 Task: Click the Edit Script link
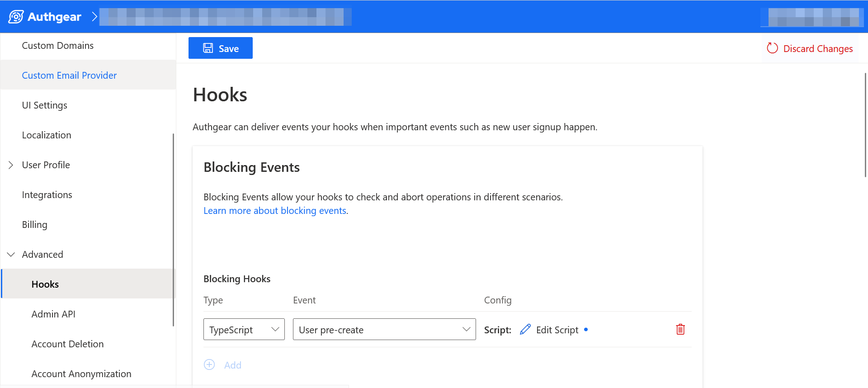pyautogui.click(x=557, y=330)
